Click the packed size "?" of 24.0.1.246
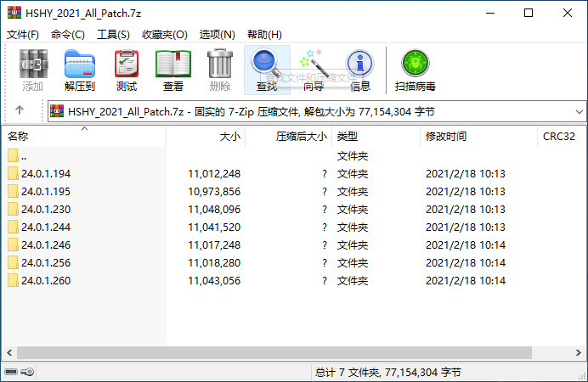Viewport: 588px width, 382px height. point(325,245)
